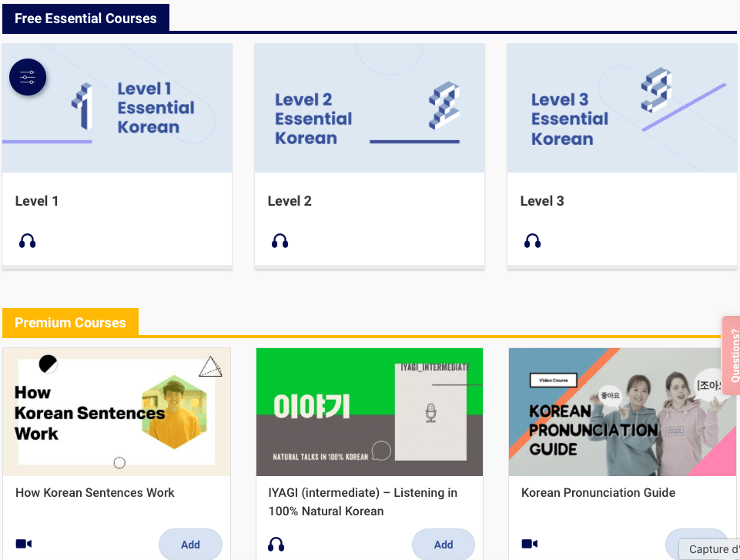Open the Questions? side tab
Image resolution: width=740 pixels, height=560 pixels.
click(732, 355)
